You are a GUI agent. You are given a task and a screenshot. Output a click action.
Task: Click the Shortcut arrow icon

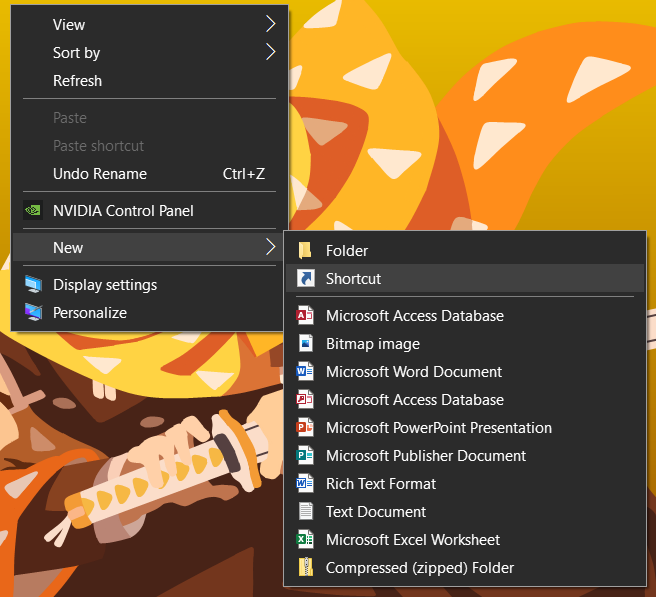305,278
